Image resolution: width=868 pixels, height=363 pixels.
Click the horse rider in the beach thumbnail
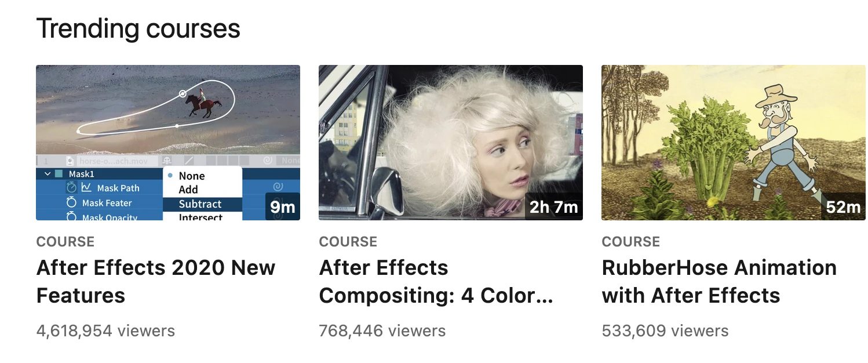pos(202,104)
